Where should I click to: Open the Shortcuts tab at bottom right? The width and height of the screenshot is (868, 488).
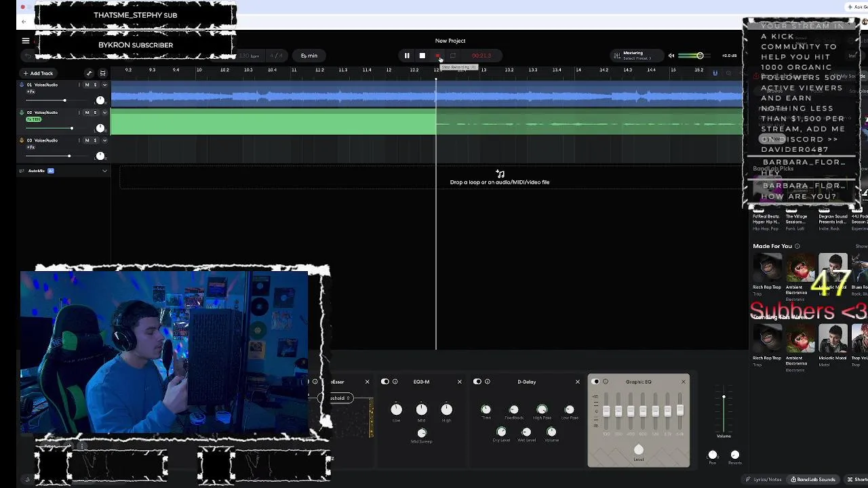857,480
